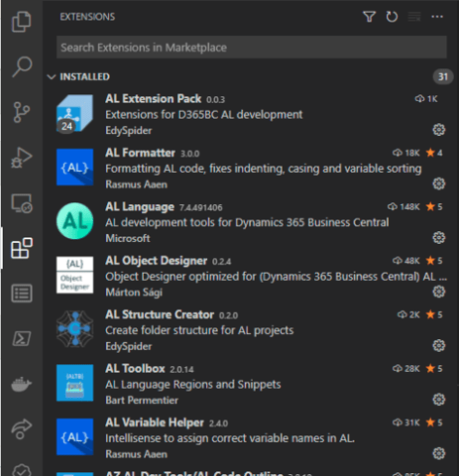Open the list-style view icon in activity bar
Screen dimensions: 459x476
22,294
